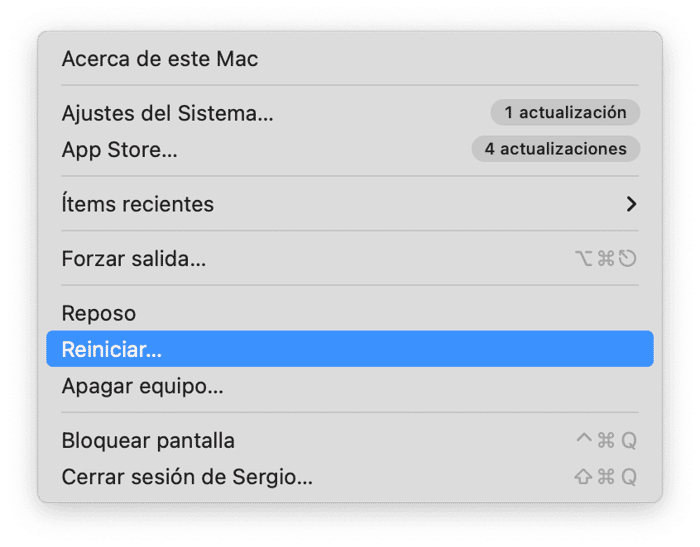Select the highlighted Reiniciar option
This screenshot has height=547, width=700.
pos(112,350)
